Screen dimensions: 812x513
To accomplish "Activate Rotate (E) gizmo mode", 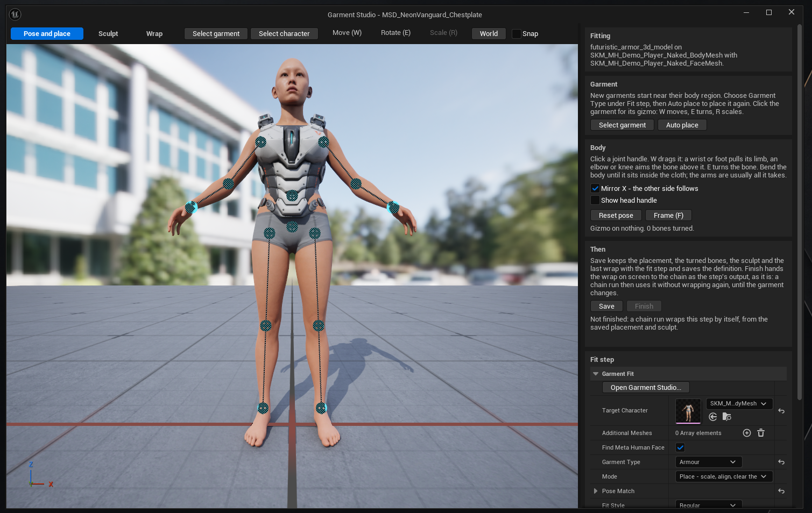I will pos(396,33).
